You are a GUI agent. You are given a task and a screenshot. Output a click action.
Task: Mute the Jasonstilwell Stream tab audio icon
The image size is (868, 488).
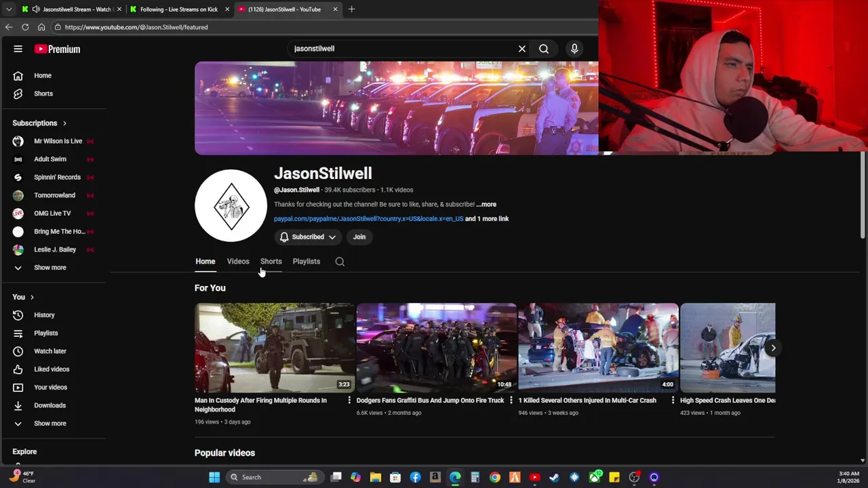click(x=36, y=9)
